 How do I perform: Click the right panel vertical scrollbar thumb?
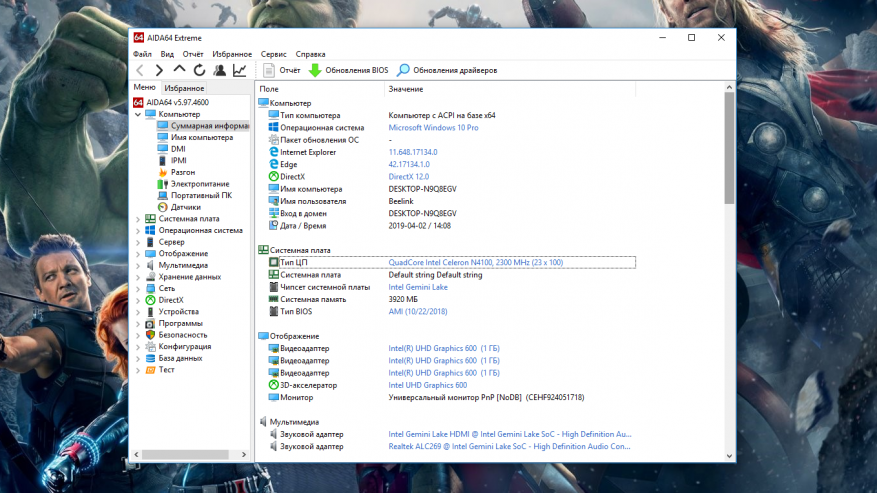729,148
